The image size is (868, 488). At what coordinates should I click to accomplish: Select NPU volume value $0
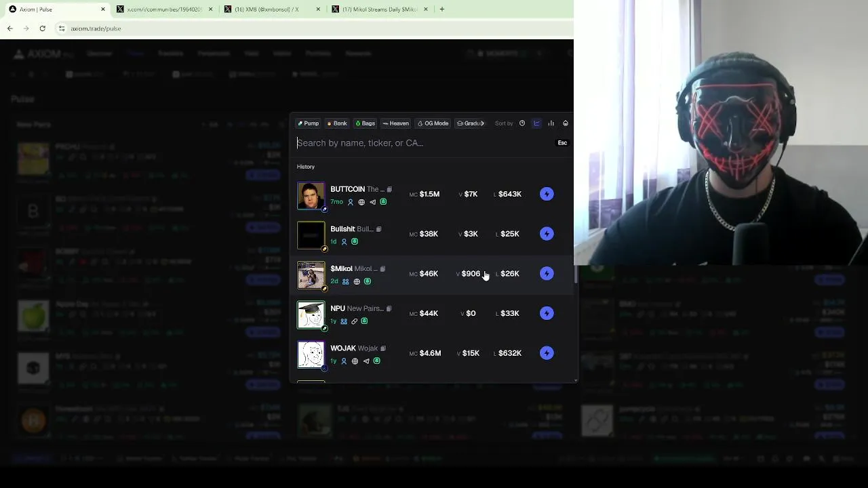point(471,313)
